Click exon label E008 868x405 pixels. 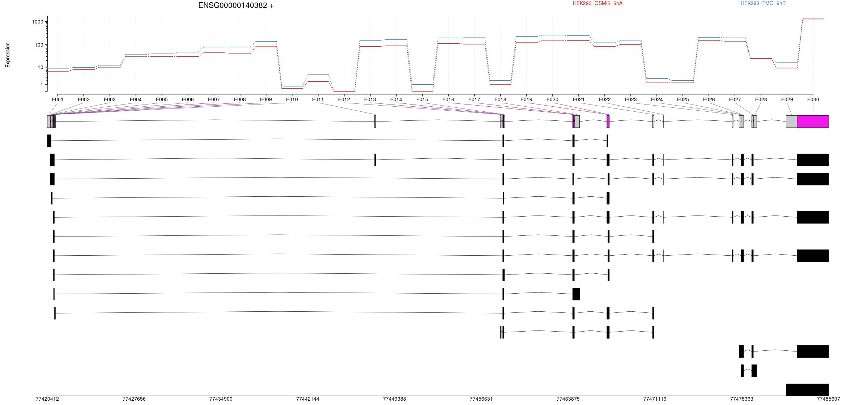[240, 99]
